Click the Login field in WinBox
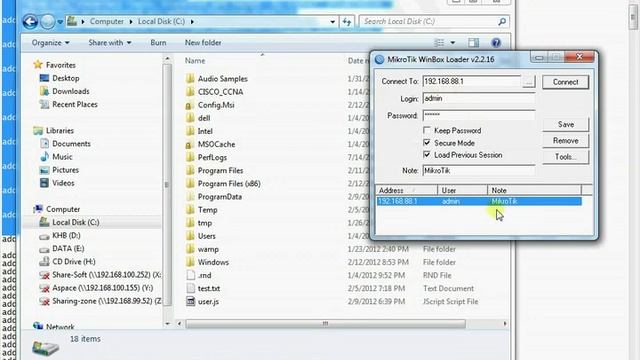 click(x=479, y=98)
